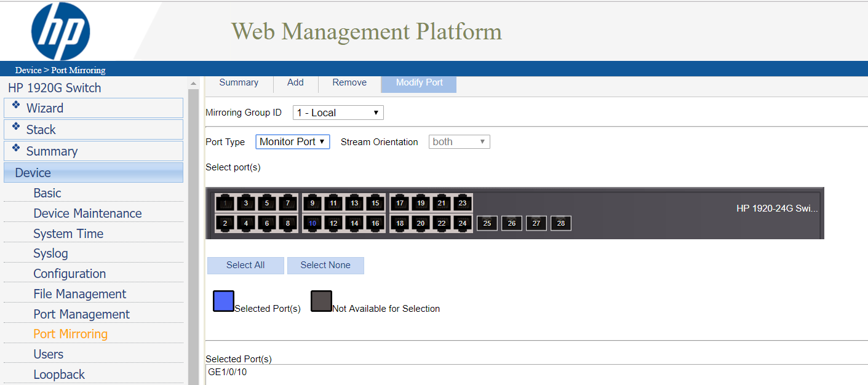Click the Select All button
868x385 pixels.
(245, 265)
